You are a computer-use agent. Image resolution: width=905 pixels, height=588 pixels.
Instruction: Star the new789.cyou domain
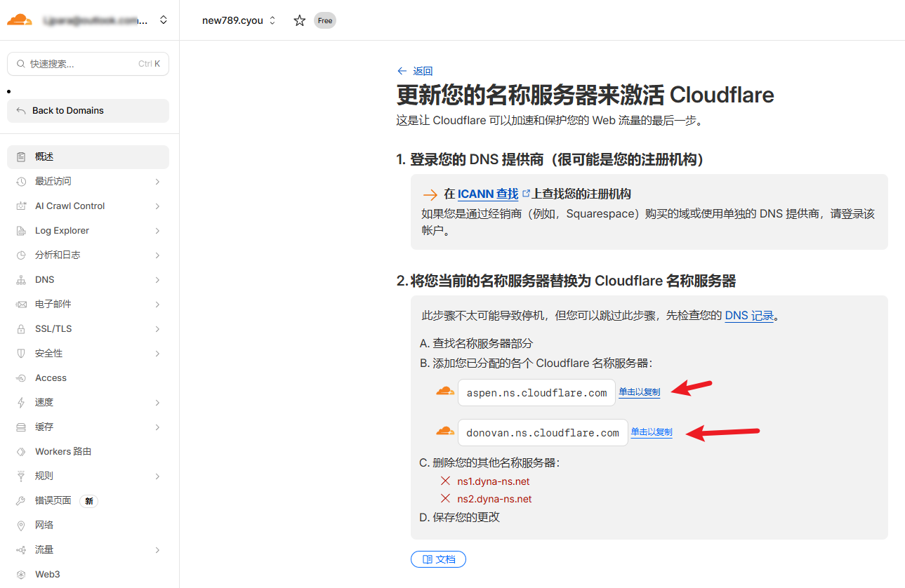(x=300, y=20)
